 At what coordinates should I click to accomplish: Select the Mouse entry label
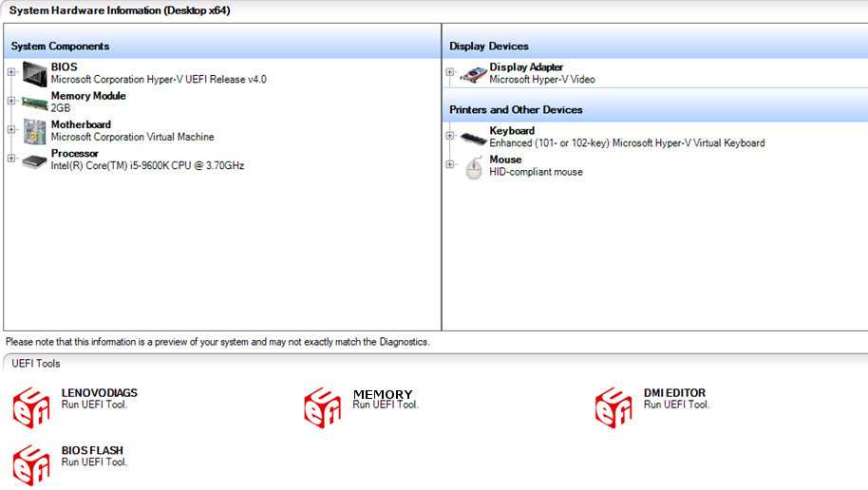[505, 160]
